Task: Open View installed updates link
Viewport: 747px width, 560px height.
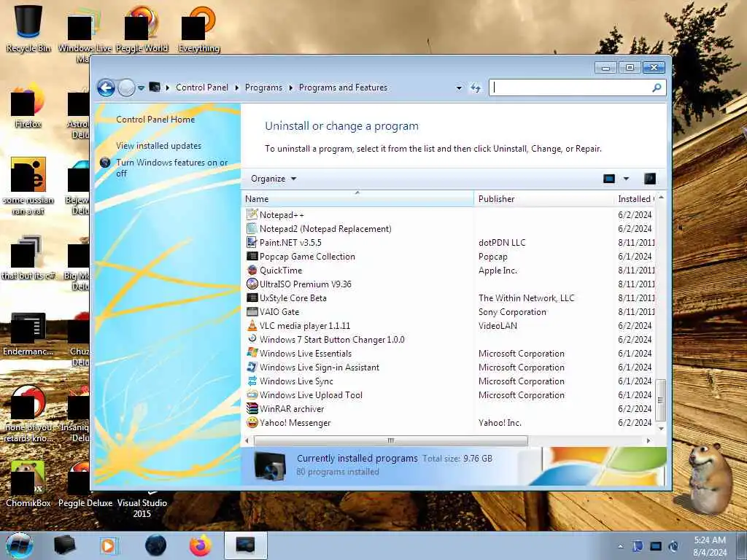Action: pyautogui.click(x=158, y=146)
